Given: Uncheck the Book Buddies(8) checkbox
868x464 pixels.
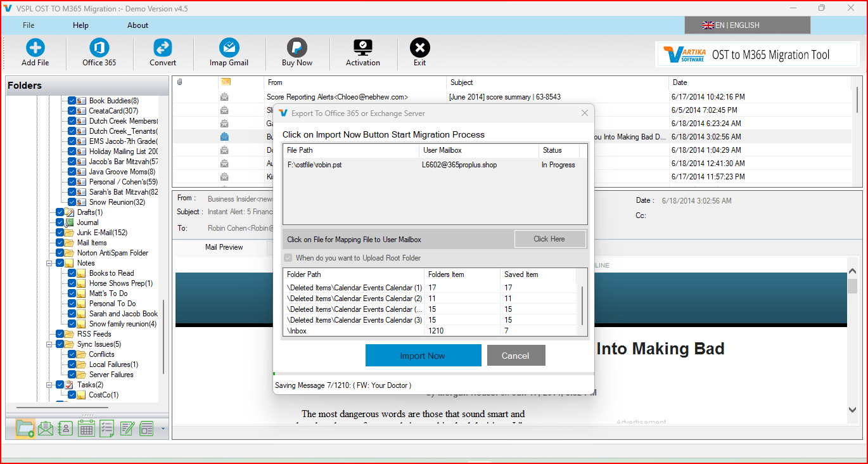Looking at the screenshot, I should tap(72, 101).
